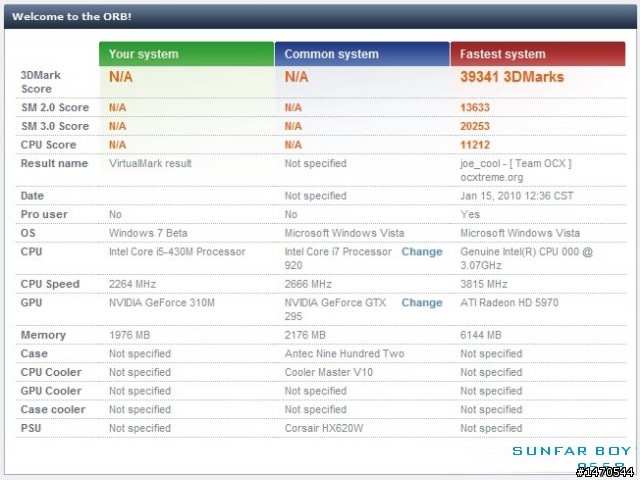This screenshot has width=640, height=480.
Task: Click the 2264 MHz CPU speed value
Action: [132, 284]
